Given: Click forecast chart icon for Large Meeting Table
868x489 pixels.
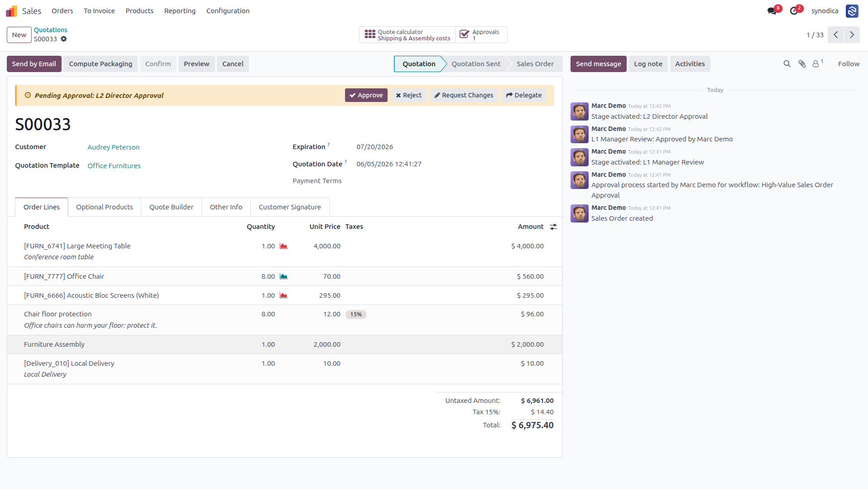Looking at the screenshot, I should (283, 246).
